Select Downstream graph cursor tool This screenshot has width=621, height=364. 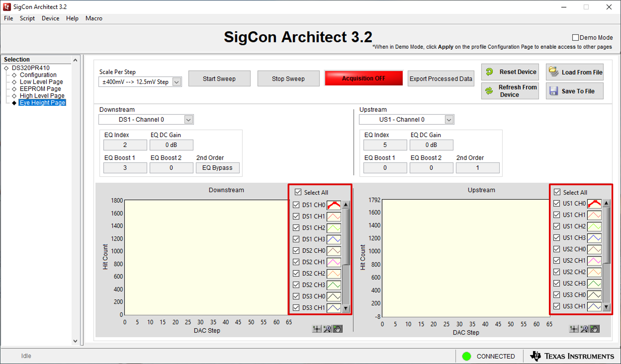tap(317, 329)
